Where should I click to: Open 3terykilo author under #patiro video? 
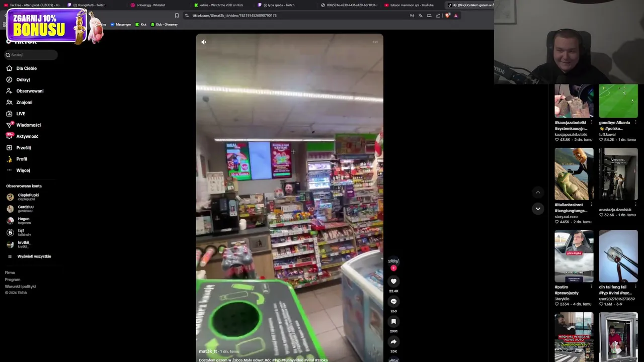tap(562, 299)
